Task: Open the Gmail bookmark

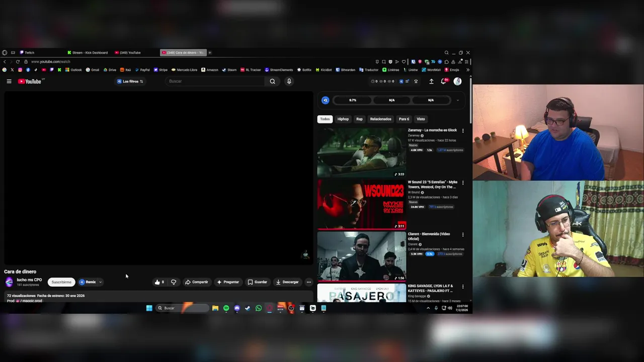Action: [92, 70]
